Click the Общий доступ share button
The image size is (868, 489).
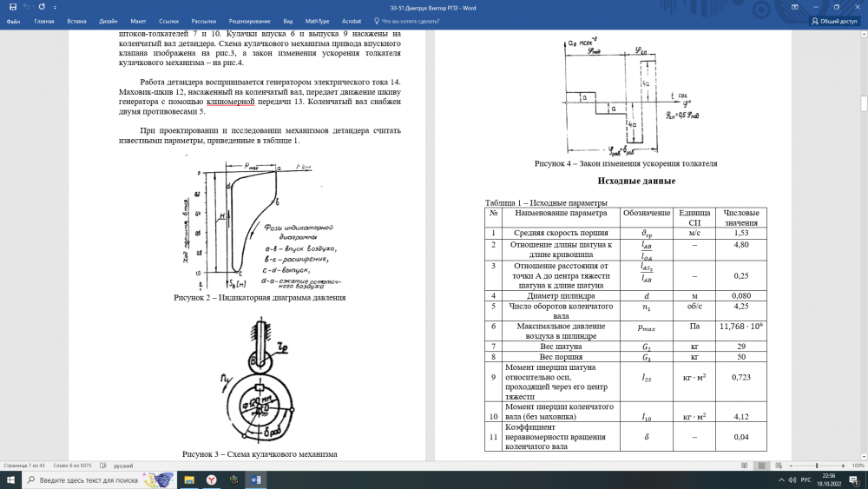click(x=833, y=21)
